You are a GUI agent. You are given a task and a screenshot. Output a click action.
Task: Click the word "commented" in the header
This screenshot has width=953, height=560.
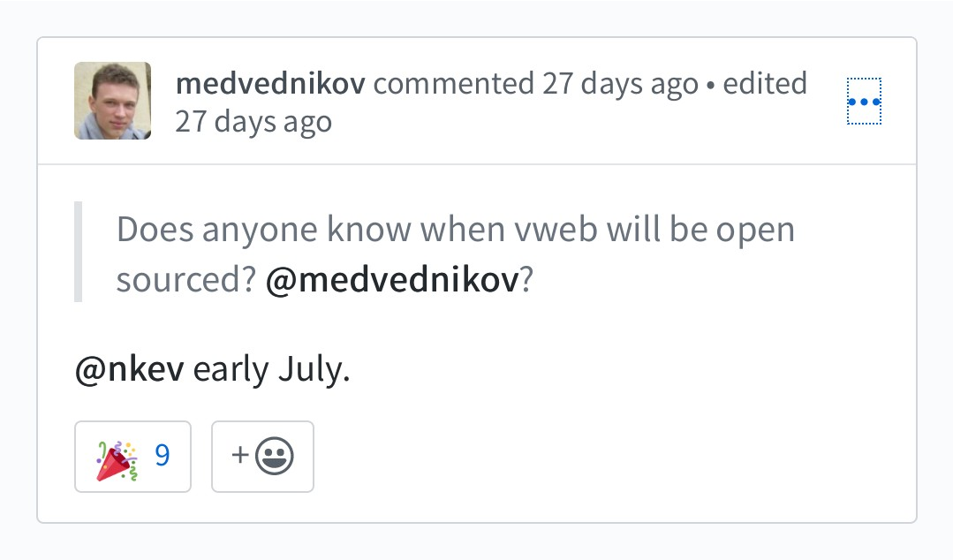click(453, 84)
